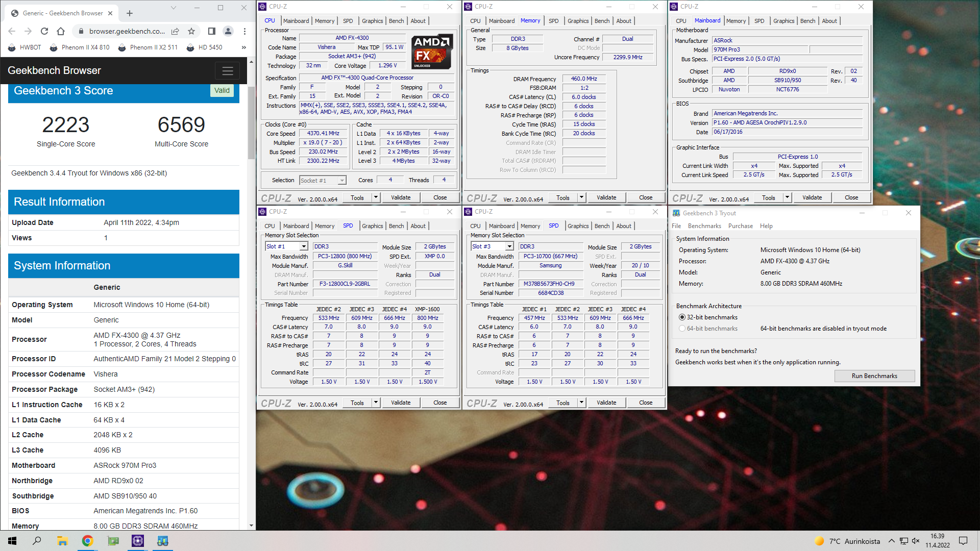This screenshot has width=980, height=551.
Task: Open the Chrome home page icon
Action: [61, 31]
